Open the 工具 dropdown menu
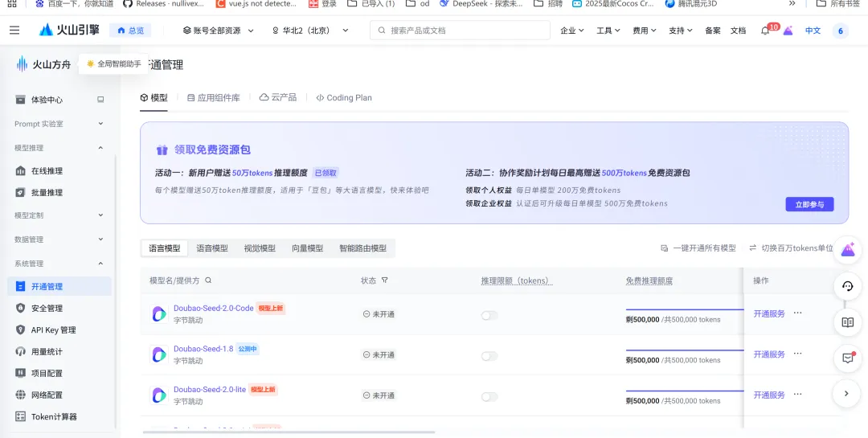This screenshot has height=438, width=868. click(x=608, y=31)
